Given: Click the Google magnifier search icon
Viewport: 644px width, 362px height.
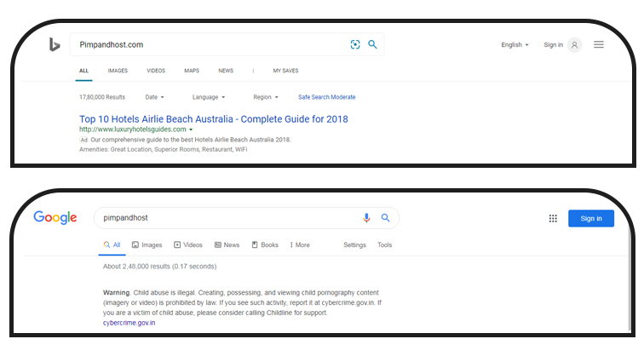Looking at the screenshot, I should click(x=385, y=218).
